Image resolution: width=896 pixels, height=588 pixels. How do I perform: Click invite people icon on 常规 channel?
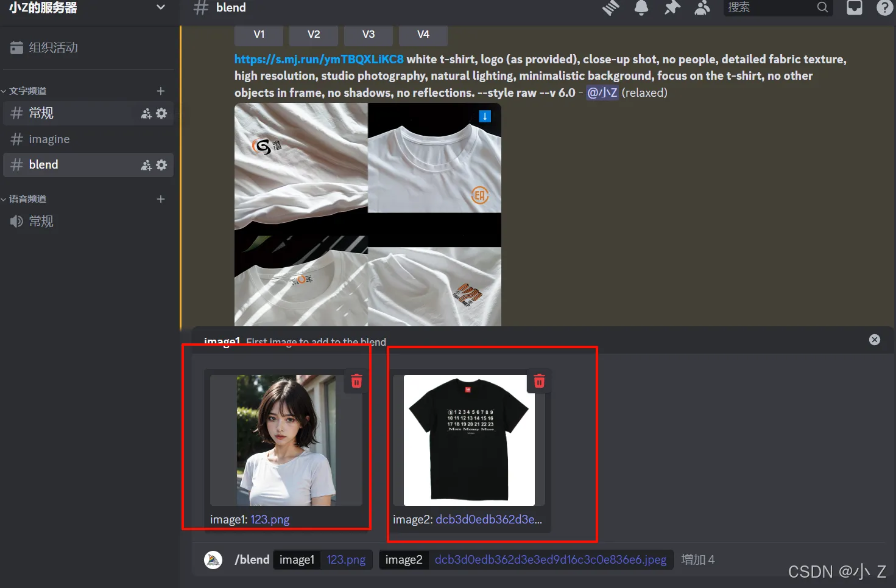(x=146, y=113)
